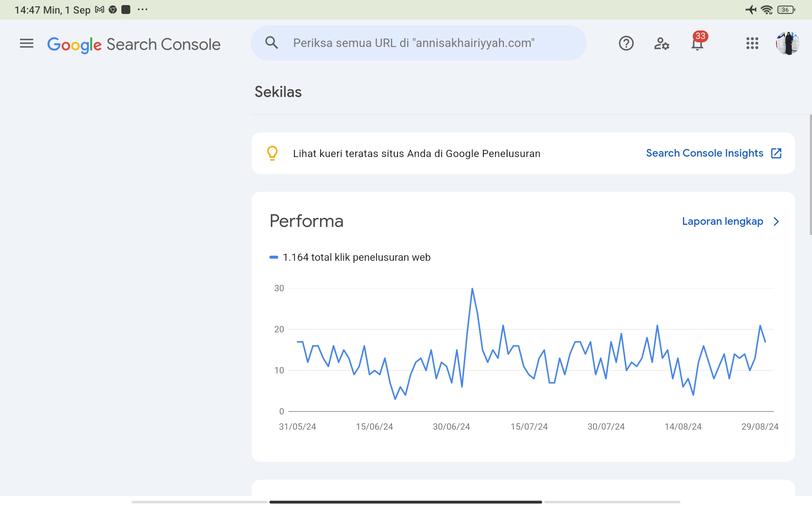
Task: Click the search magnifier icon
Action: pyautogui.click(x=272, y=43)
